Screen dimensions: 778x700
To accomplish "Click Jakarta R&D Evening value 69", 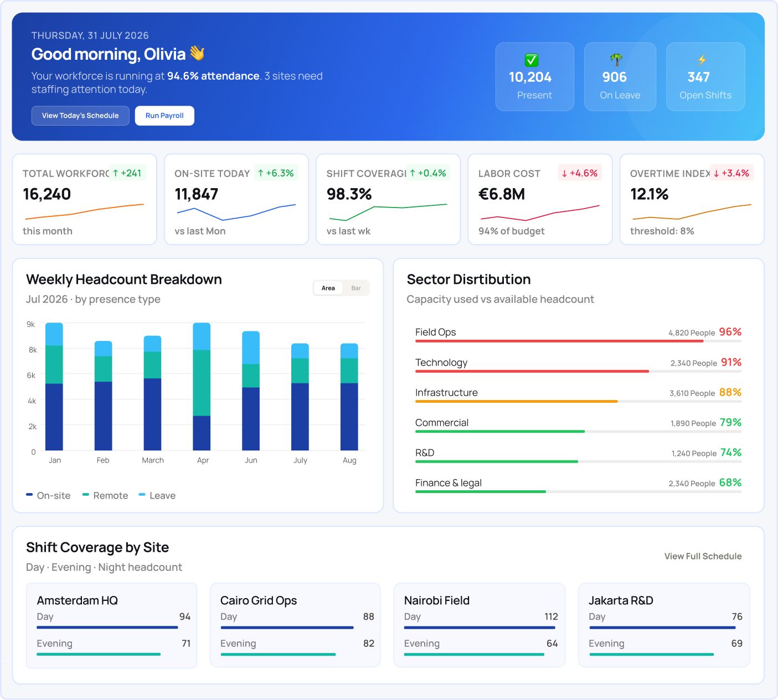I will pos(736,644).
